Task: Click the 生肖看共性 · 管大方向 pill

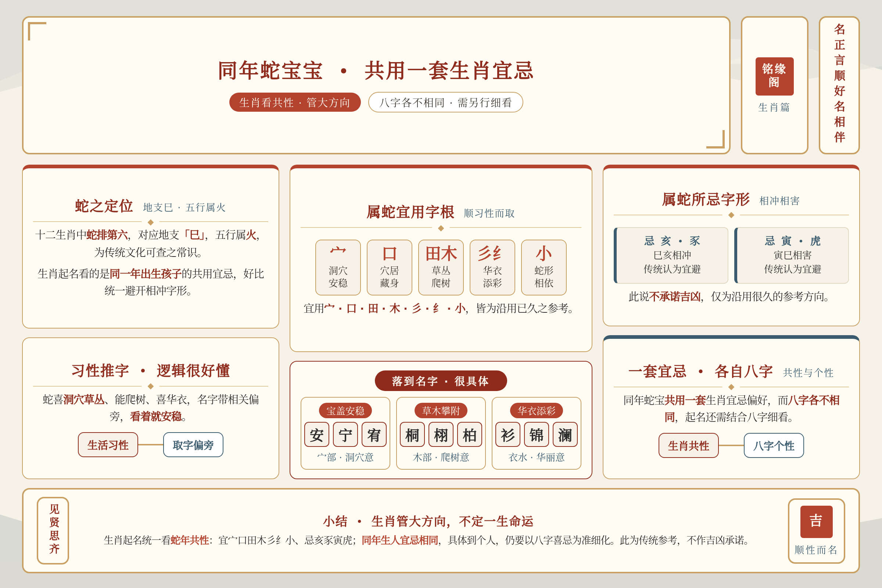Action: [295, 103]
